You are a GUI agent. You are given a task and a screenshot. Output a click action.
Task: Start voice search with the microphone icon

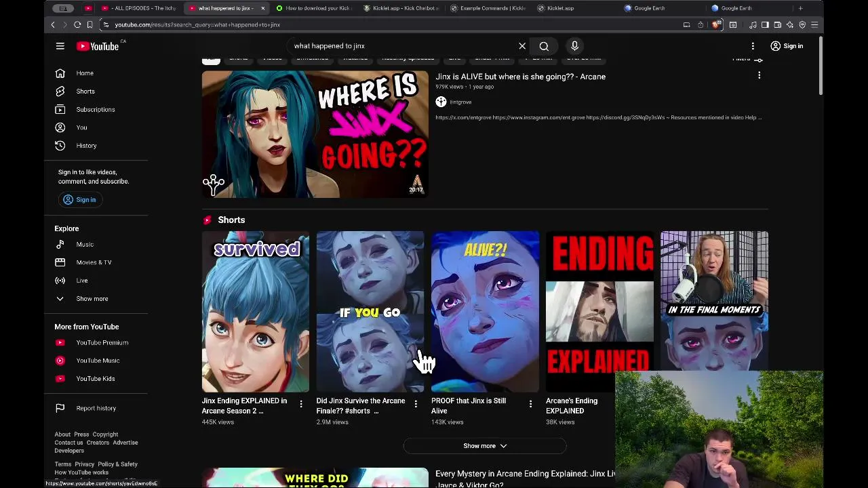click(x=574, y=46)
